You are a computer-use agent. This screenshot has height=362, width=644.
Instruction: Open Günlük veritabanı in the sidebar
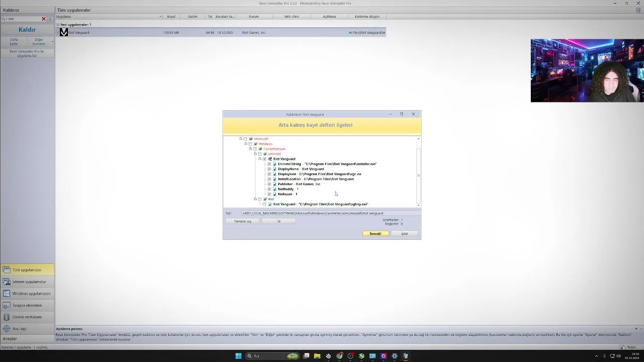point(27,317)
